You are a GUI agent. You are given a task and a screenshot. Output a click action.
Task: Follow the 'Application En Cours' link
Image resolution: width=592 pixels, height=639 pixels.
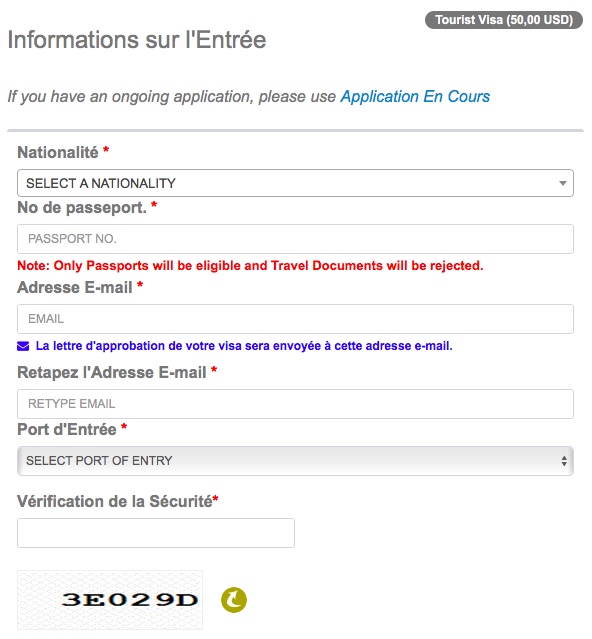tap(415, 97)
